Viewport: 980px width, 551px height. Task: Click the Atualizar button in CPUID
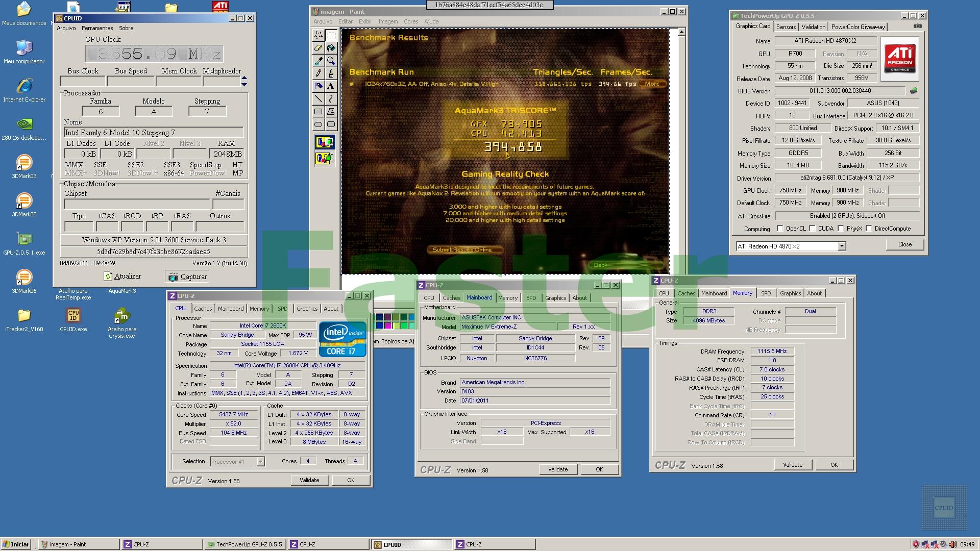tap(122, 276)
